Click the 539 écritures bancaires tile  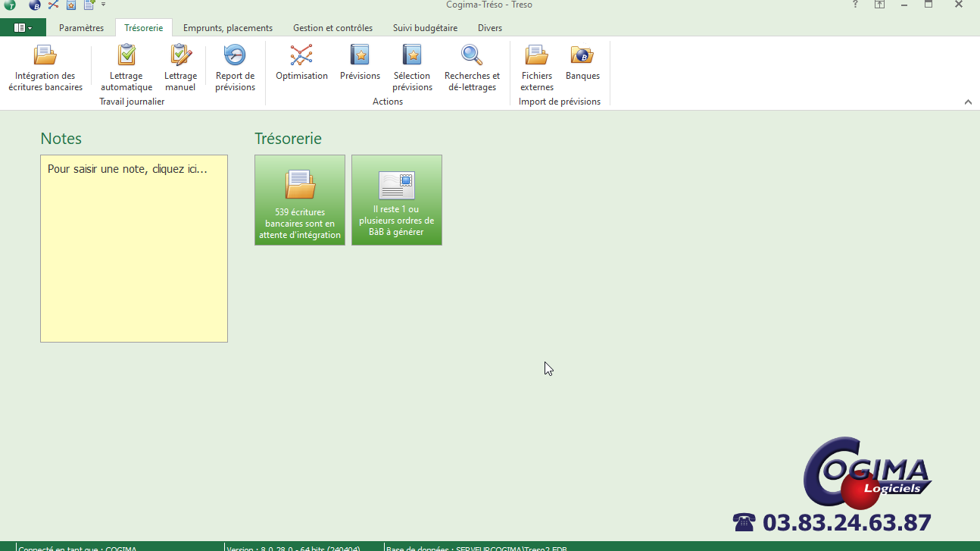tap(300, 200)
